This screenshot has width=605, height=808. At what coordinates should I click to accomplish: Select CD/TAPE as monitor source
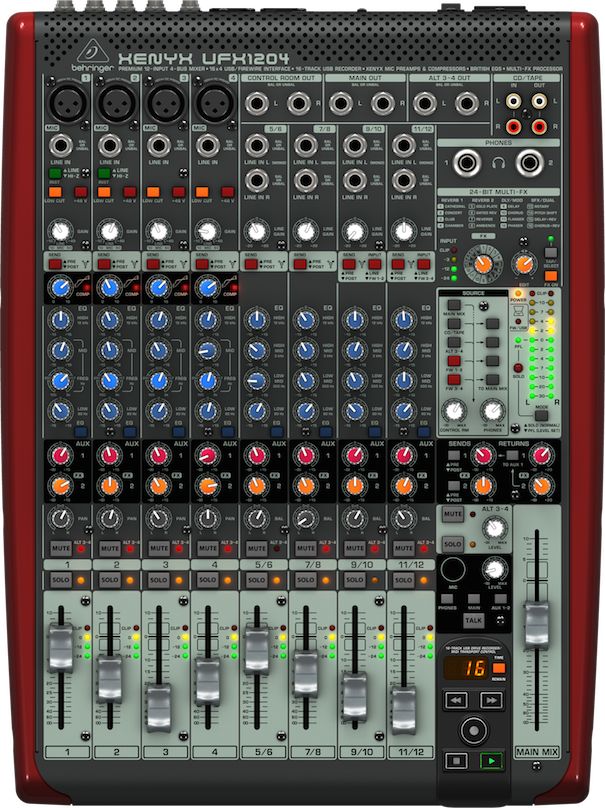click(454, 324)
